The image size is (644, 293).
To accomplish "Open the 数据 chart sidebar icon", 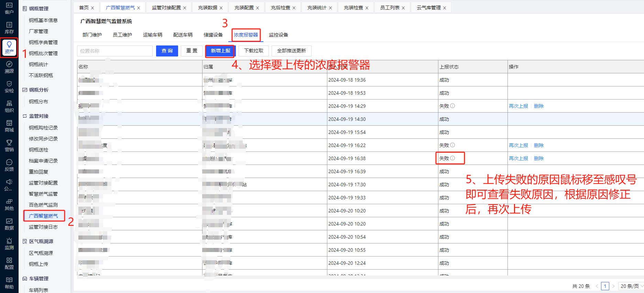I will [x=9, y=224].
